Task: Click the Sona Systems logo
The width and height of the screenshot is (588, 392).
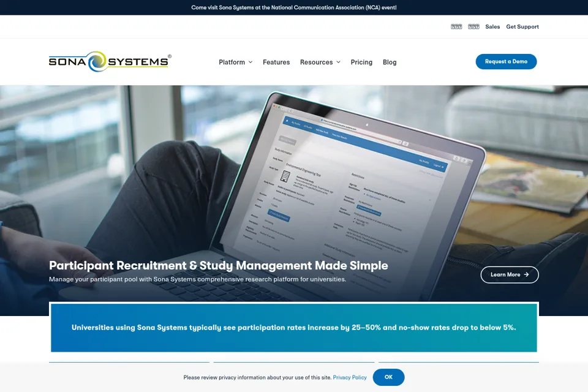Action: pos(110,61)
